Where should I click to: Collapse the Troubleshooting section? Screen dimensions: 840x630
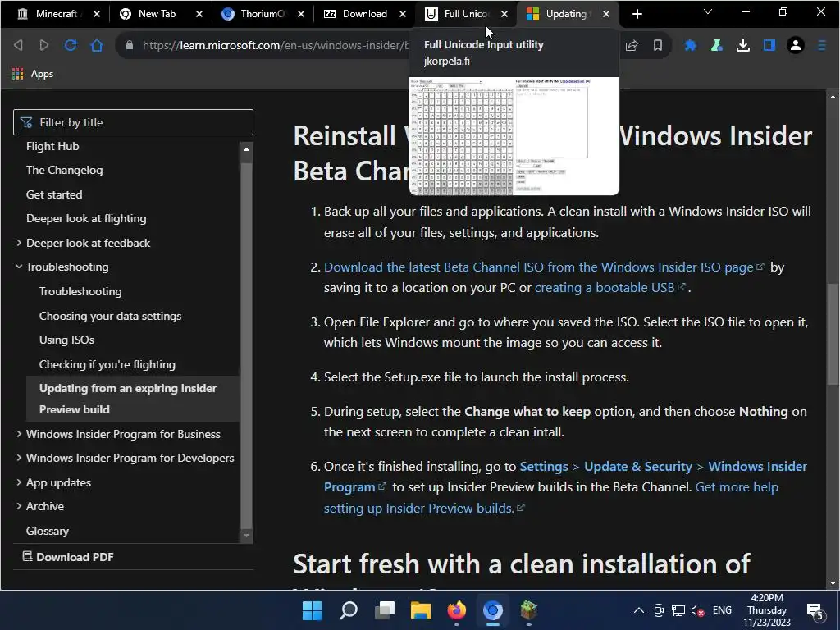(x=19, y=267)
